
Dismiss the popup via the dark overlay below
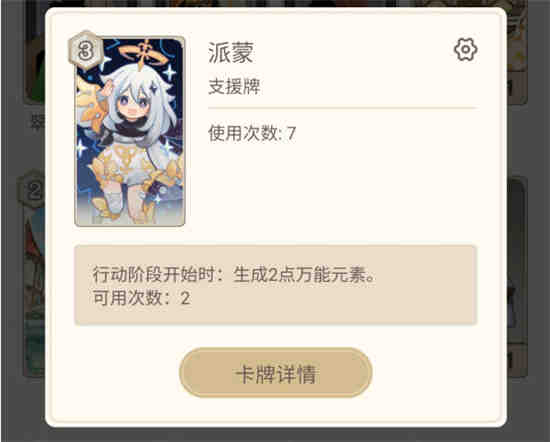coord(275,435)
